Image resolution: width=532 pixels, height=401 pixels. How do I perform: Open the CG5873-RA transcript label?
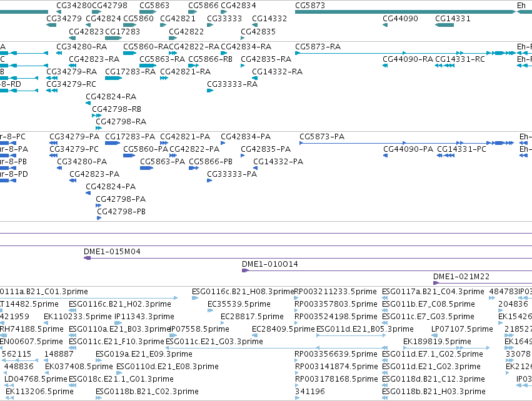point(318,46)
